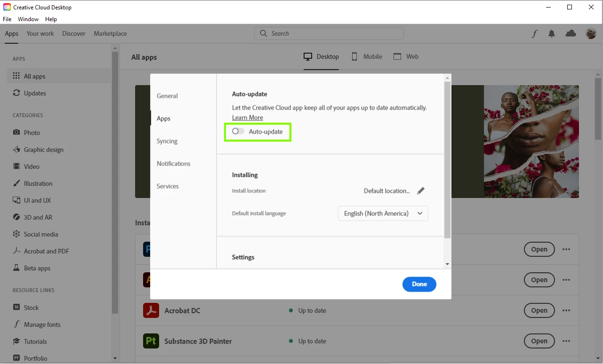Edit install location with pencil icon
This screenshot has width=603, height=364.
pos(421,191)
